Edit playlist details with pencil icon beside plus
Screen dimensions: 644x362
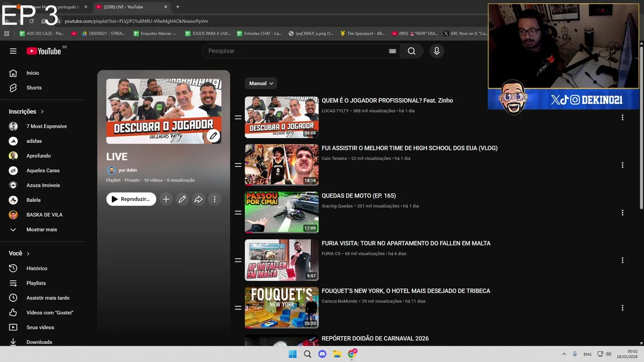(182, 199)
